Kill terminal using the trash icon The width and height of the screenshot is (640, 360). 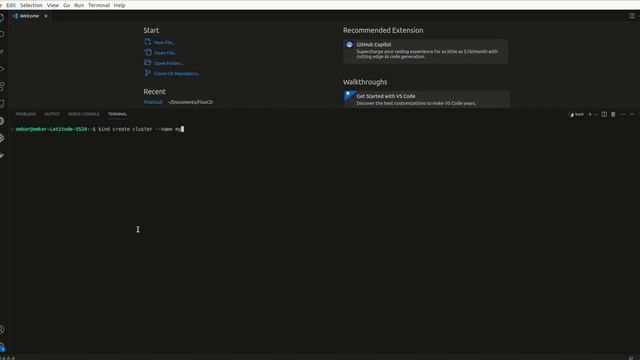click(x=613, y=114)
